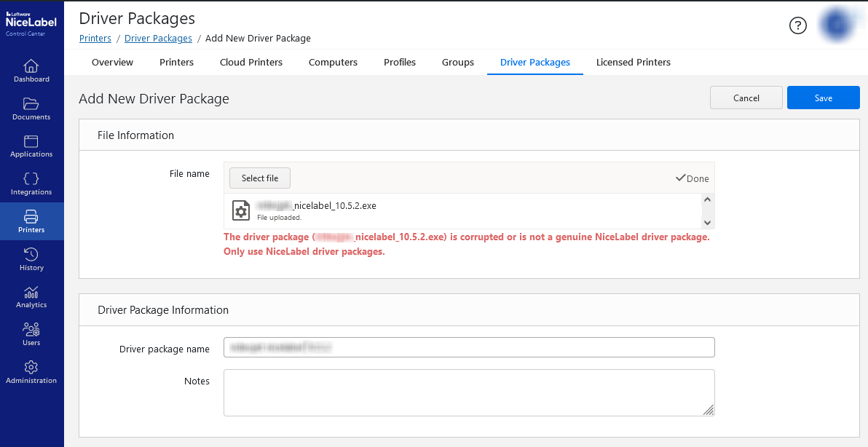Open the Help menu

pyautogui.click(x=797, y=25)
